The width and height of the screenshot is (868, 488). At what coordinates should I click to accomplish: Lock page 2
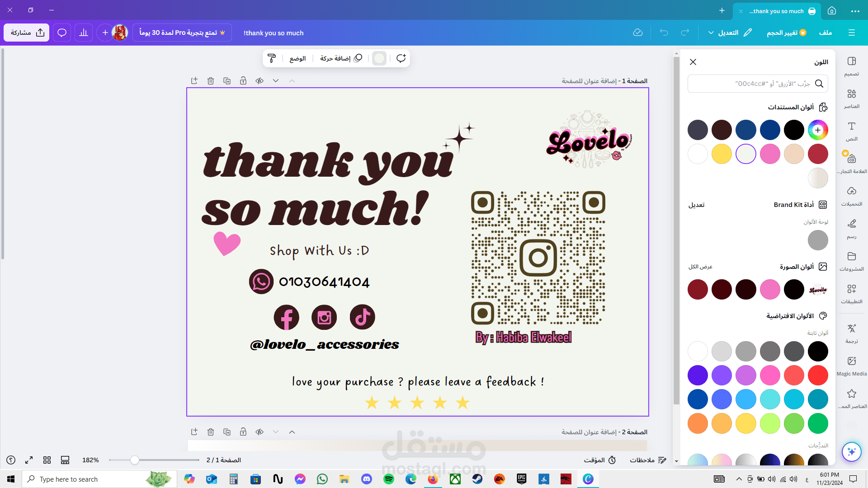(243, 432)
